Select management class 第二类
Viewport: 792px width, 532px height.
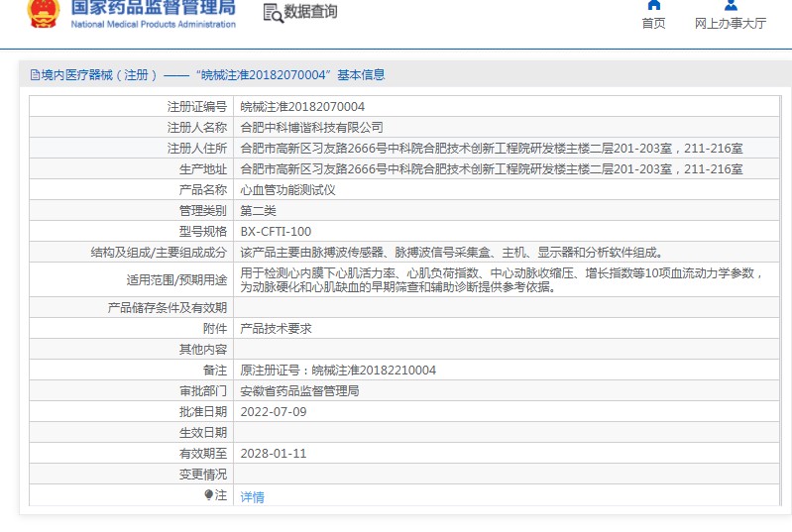click(258, 210)
